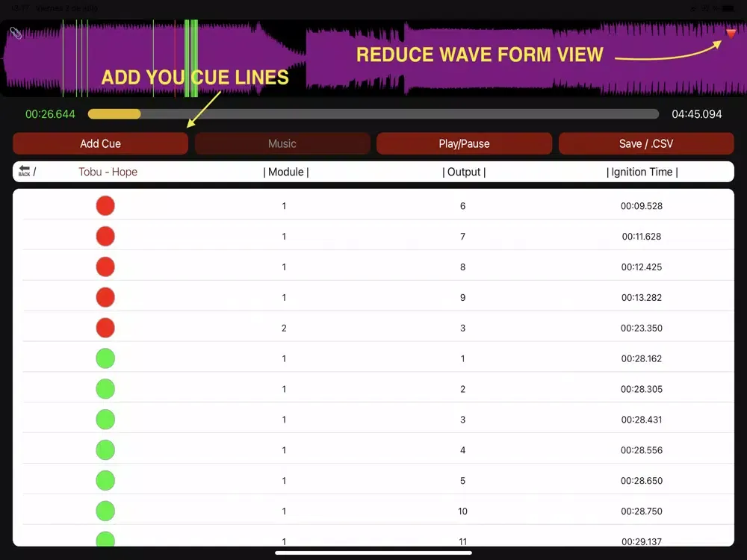747x560 pixels.
Task: Select the Tobu - Hope song title
Action: pyautogui.click(x=108, y=172)
